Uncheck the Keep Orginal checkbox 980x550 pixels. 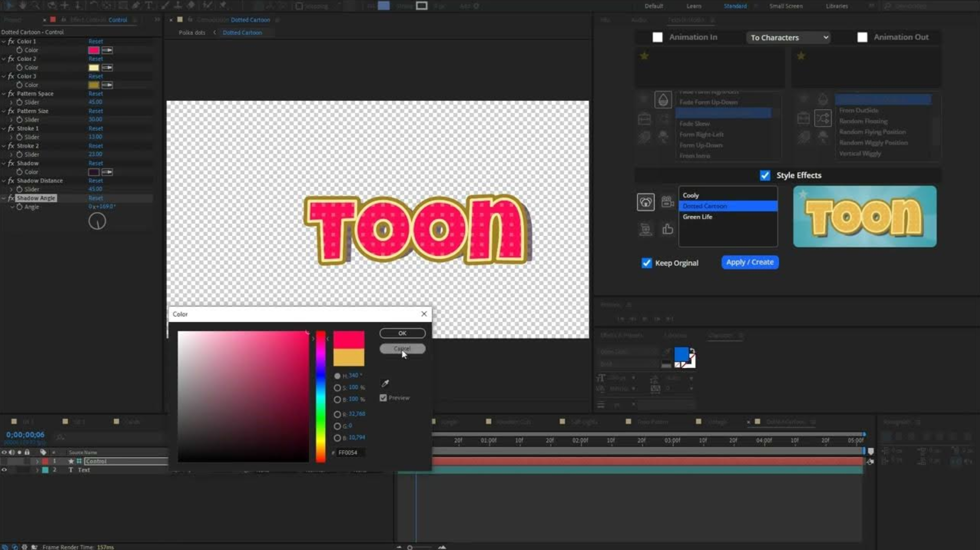pyautogui.click(x=646, y=263)
